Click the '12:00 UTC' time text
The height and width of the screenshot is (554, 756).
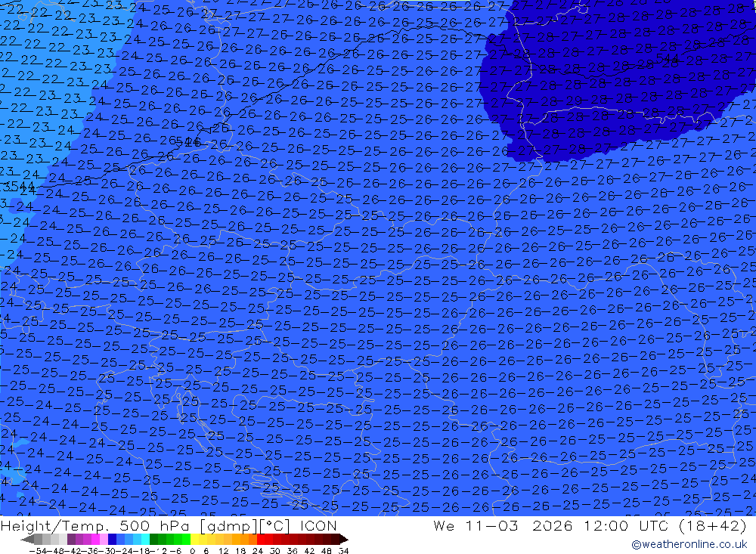click(626, 525)
